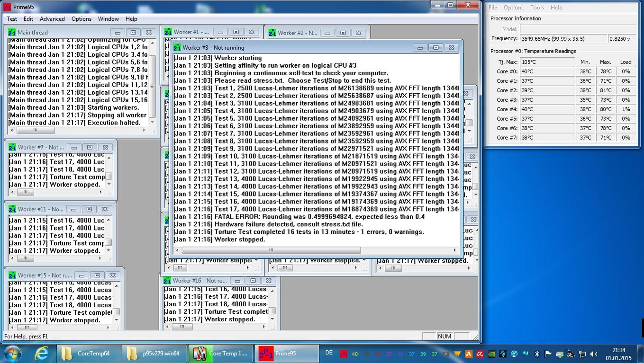
Task: Click the Worker #3 window icon
Action: 177,47
